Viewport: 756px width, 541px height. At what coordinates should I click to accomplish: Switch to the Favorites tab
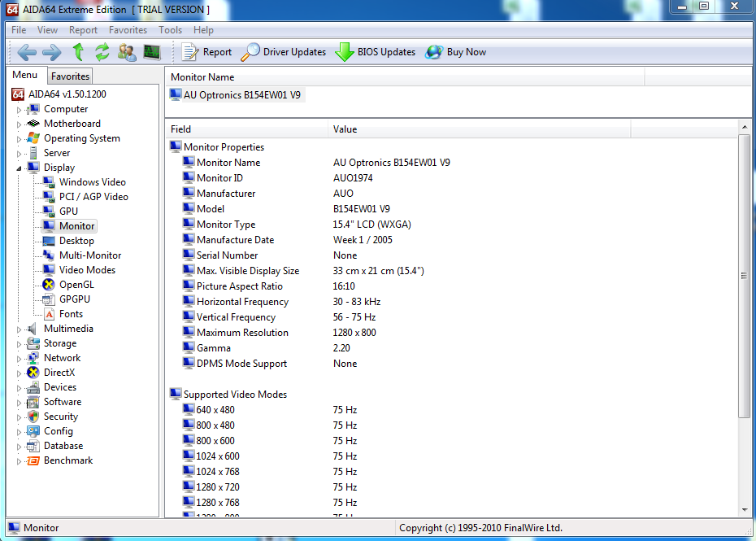[70, 76]
